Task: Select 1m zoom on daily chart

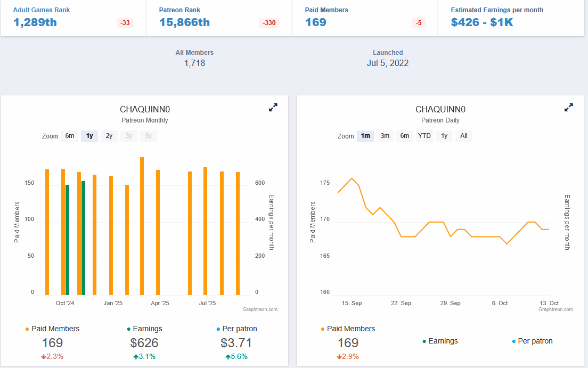Action: point(365,136)
